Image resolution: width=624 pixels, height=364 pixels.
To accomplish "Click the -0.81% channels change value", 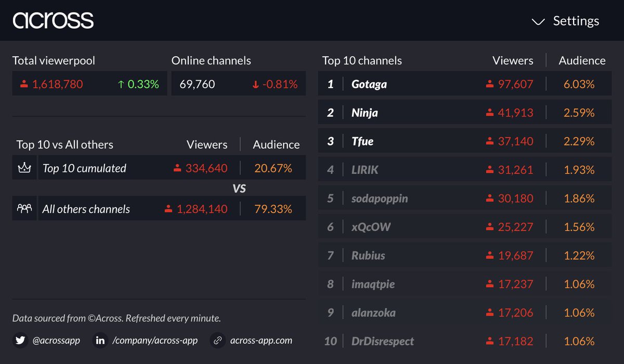I will coord(279,84).
